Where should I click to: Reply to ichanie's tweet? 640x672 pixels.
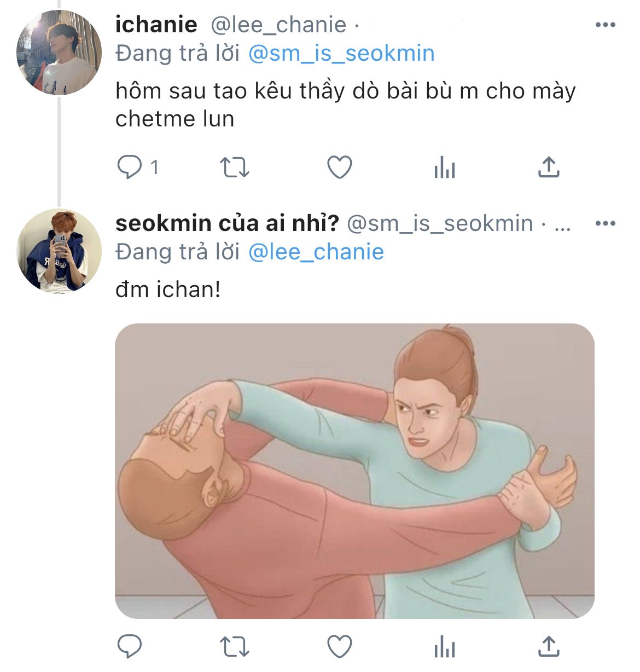point(130,167)
